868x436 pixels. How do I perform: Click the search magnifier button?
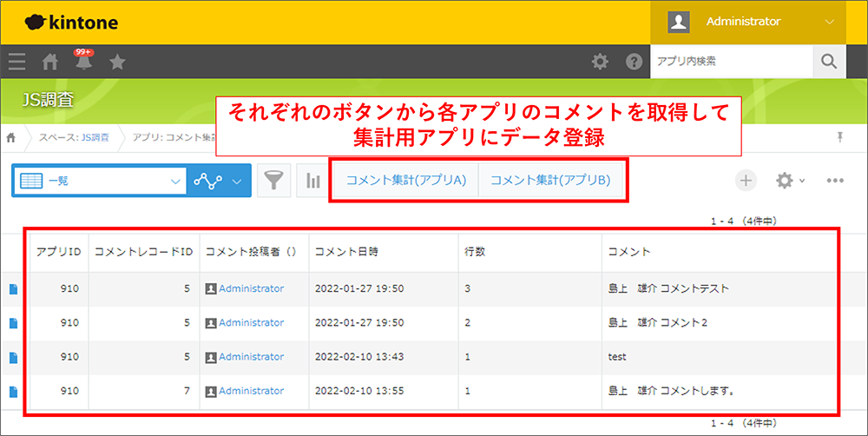pos(829,62)
